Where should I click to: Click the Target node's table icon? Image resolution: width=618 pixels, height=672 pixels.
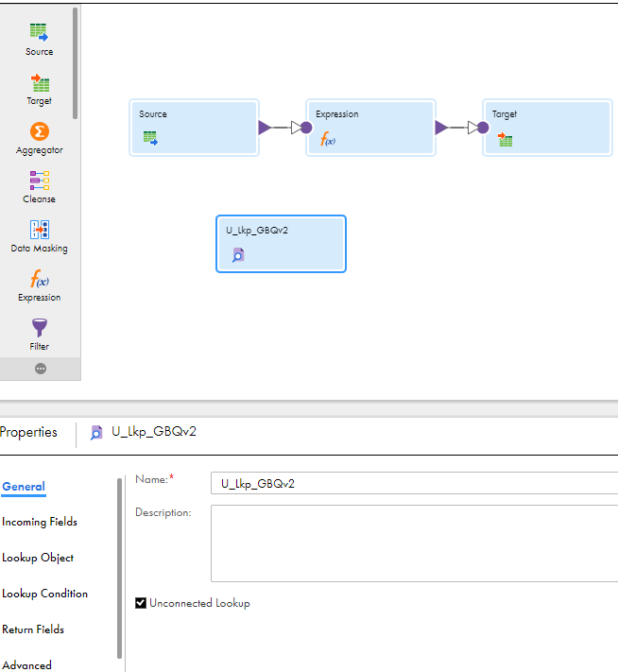tap(506, 139)
